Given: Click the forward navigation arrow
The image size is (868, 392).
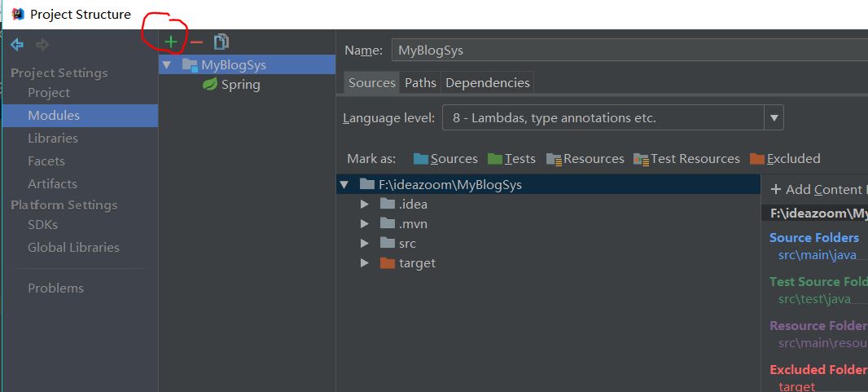Looking at the screenshot, I should (x=42, y=45).
